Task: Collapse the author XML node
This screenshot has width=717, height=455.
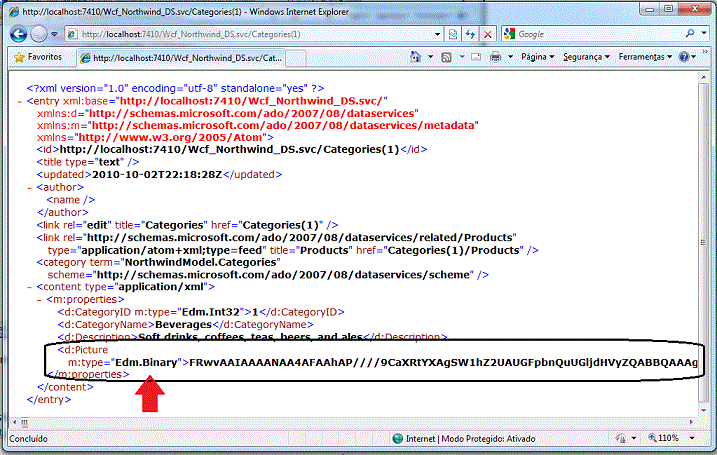Action: (30, 187)
